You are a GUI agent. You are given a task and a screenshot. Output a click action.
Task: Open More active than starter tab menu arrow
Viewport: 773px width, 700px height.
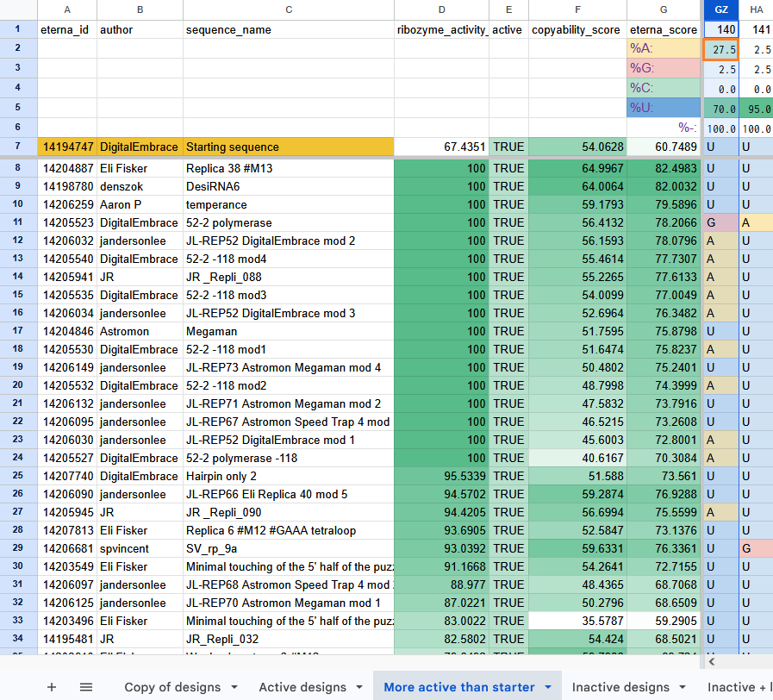coord(548,687)
